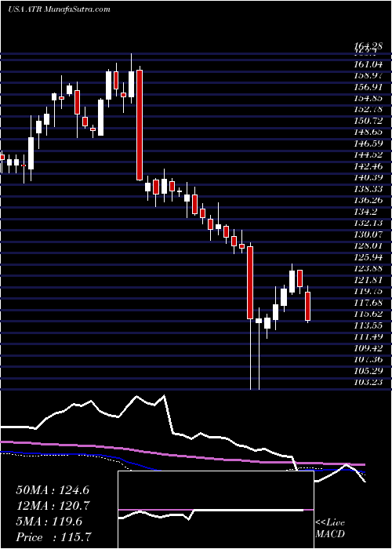Click the 115.62 price axis label
Image resolution: width=392 pixels, height=549 pixels.
tap(368, 314)
